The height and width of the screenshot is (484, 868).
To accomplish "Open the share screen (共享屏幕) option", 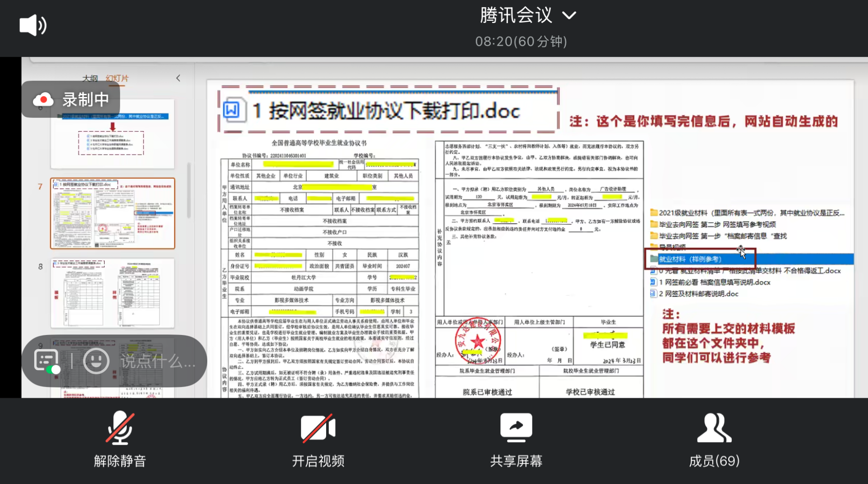I will [516, 438].
